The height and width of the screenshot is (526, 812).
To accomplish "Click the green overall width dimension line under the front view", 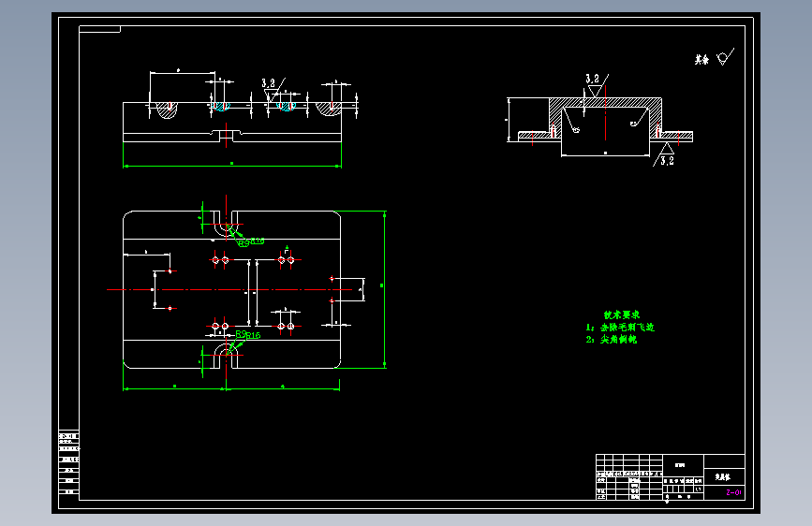I will [232, 167].
